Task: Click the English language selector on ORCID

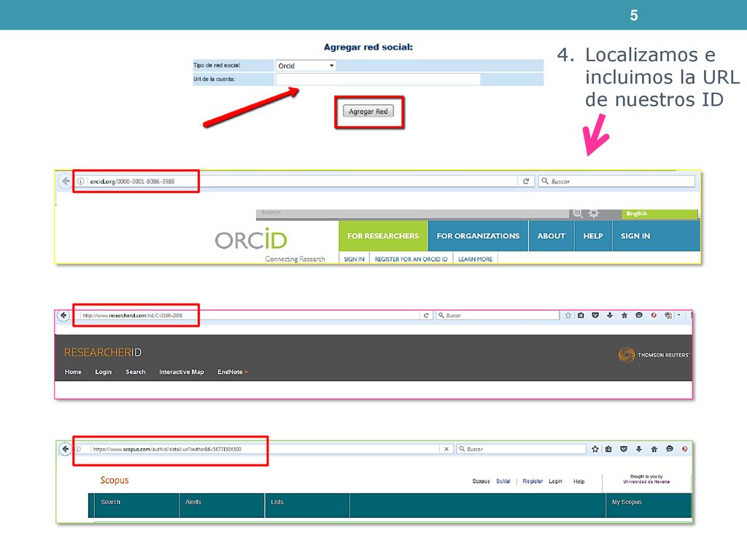Action: tap(659, 214)
